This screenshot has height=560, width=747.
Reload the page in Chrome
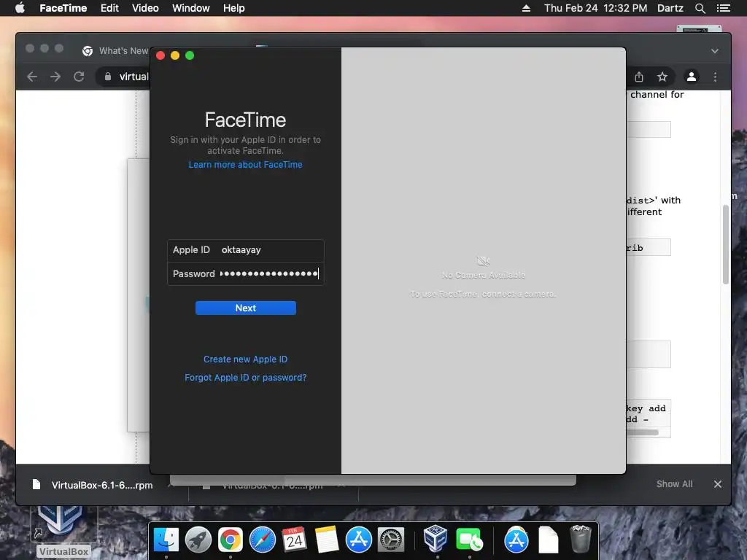[79, 77]
